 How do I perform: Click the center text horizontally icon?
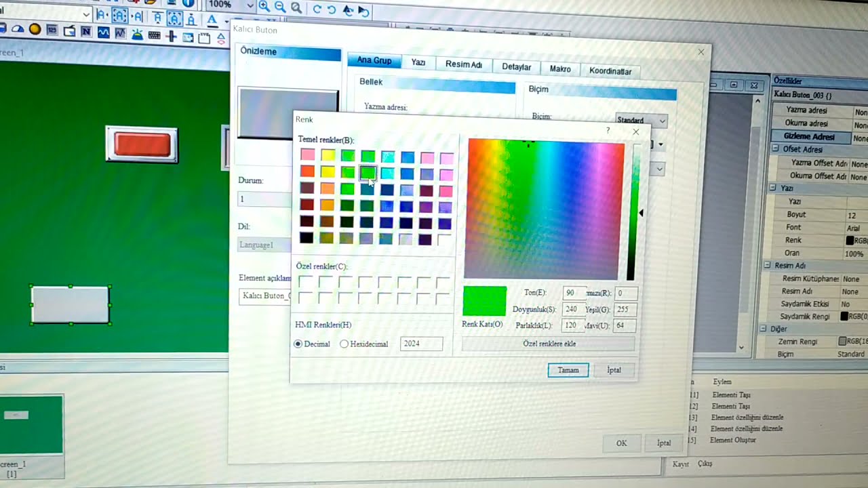[x=119, y=16]
